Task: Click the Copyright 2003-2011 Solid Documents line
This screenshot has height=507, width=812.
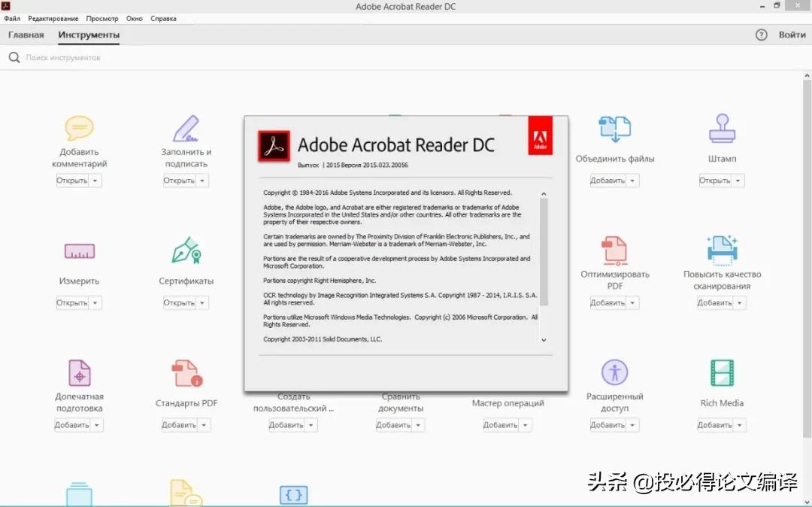Action: 323,339
